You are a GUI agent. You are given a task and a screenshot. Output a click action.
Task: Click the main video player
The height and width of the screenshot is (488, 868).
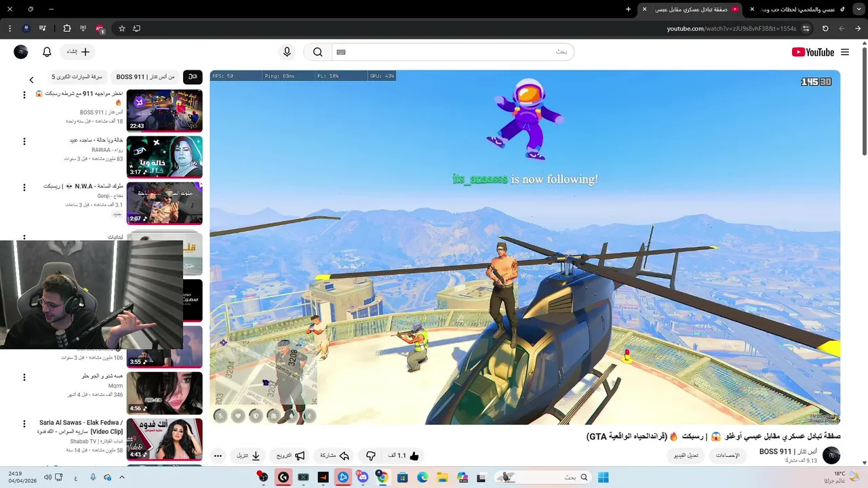tap(525, 247)
